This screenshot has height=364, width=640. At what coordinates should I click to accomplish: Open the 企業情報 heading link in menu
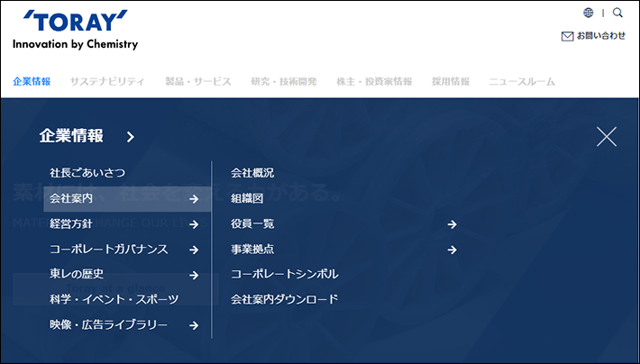(71, 136)
